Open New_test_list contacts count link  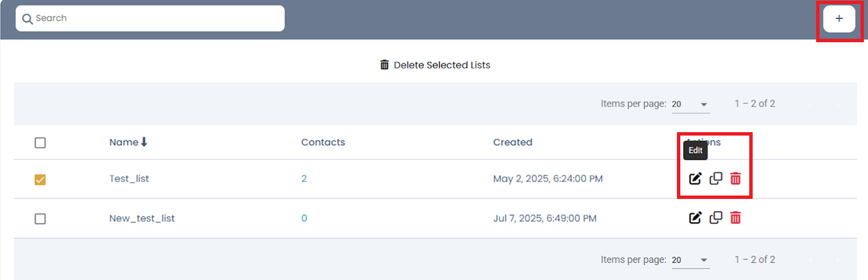(304, 218)
